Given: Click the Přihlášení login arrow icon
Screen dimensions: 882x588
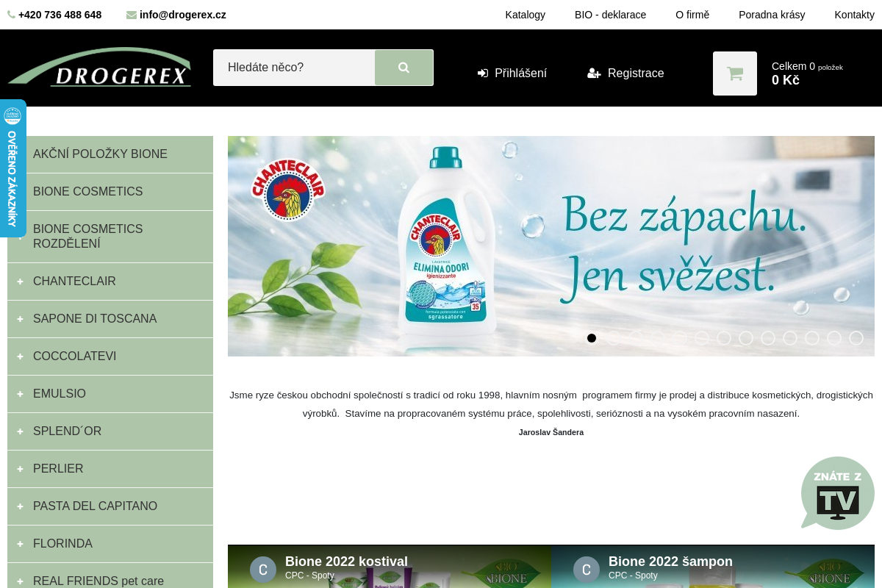Looking at the screenshot, I should [x=483, y=73].
